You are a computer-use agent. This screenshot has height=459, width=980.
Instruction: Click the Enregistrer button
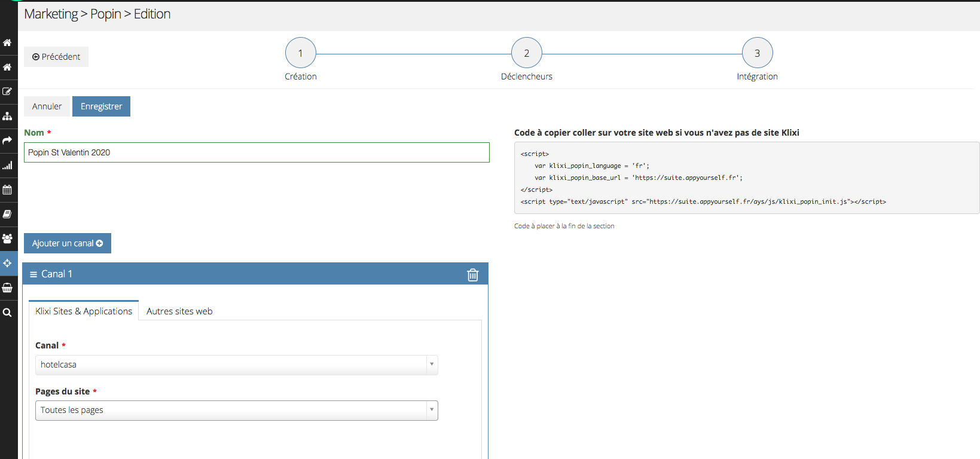101,106
